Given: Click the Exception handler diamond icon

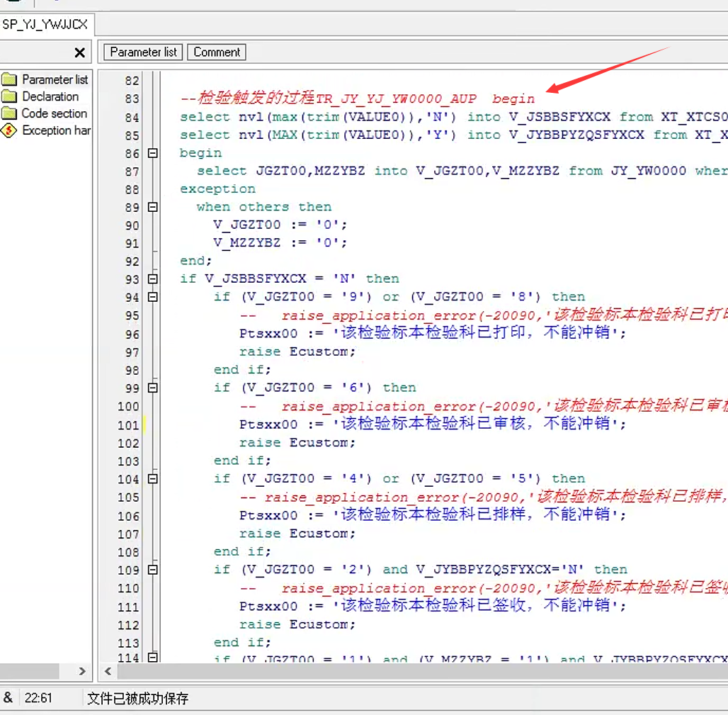Looking at the screenshot, I should pyautogui.click(x=9, y=130).
